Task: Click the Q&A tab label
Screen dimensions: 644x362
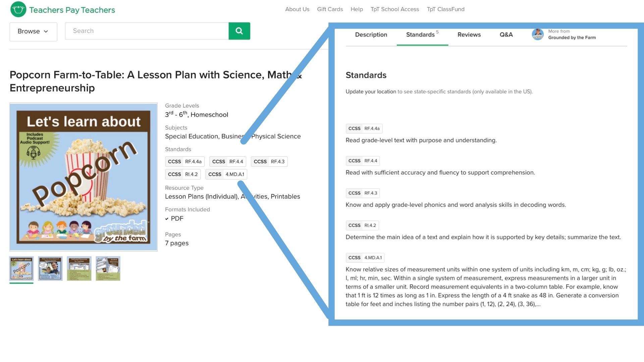Action: click(x=506, y=35)
